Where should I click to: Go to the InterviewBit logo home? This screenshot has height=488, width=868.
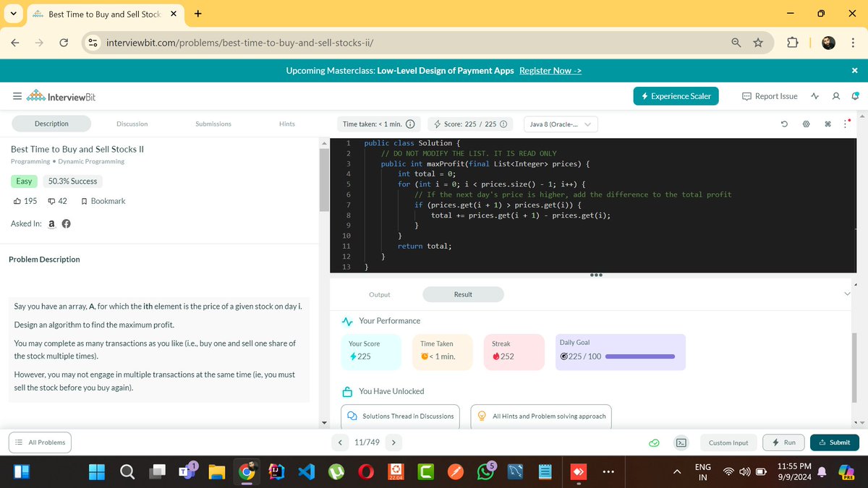[61, 97]
